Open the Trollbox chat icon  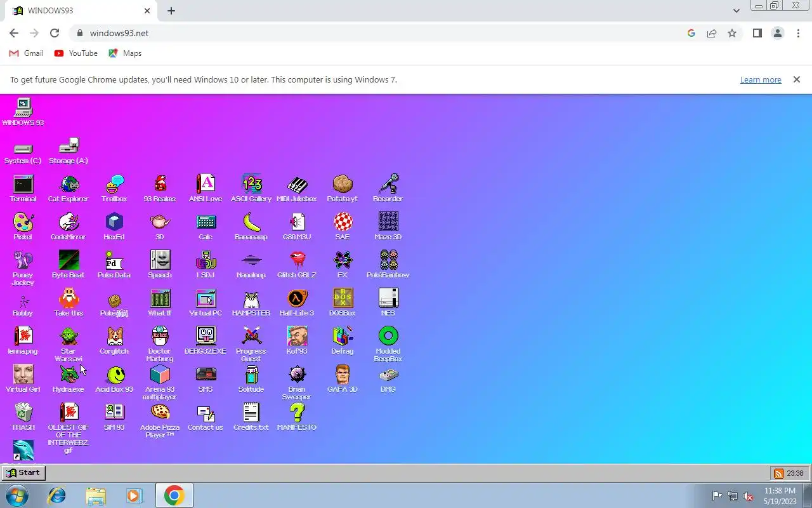coord(114,189)
